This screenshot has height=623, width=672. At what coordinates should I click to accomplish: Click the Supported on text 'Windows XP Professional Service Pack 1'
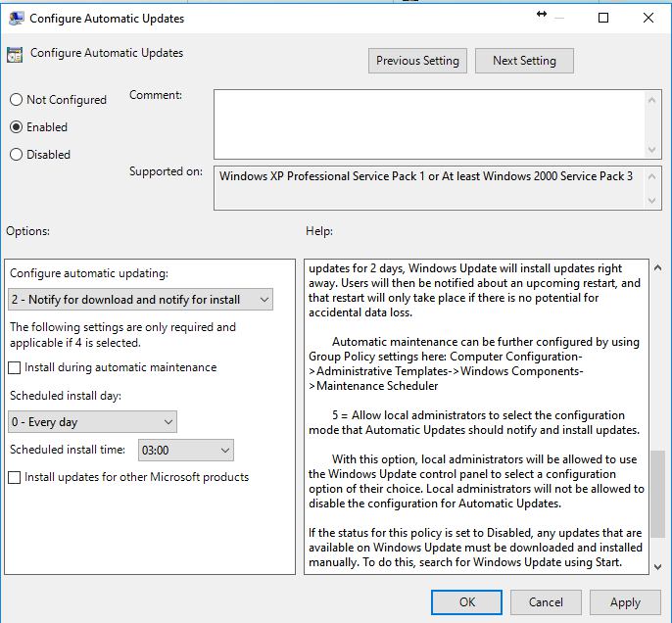click(322, 176)
